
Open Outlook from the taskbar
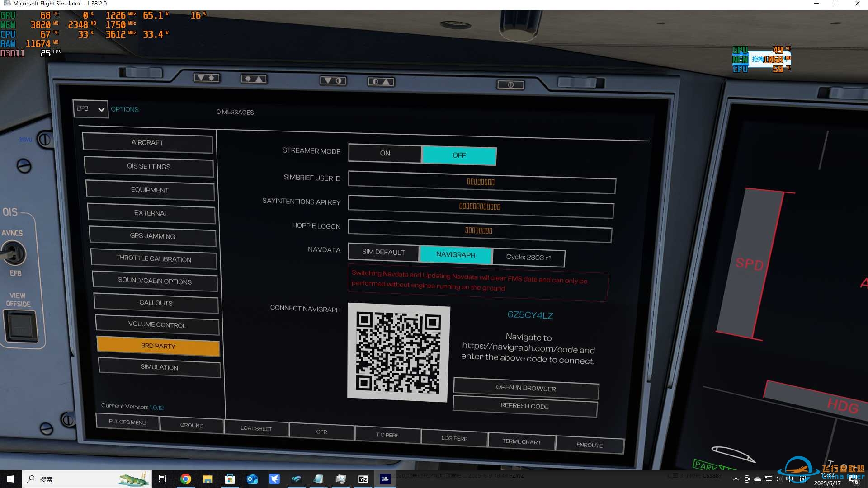252,479
